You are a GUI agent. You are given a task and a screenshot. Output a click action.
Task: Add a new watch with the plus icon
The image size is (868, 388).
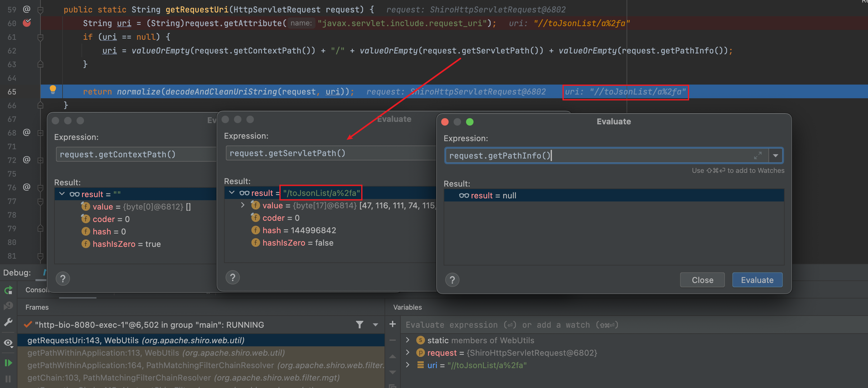coord(393,324)
